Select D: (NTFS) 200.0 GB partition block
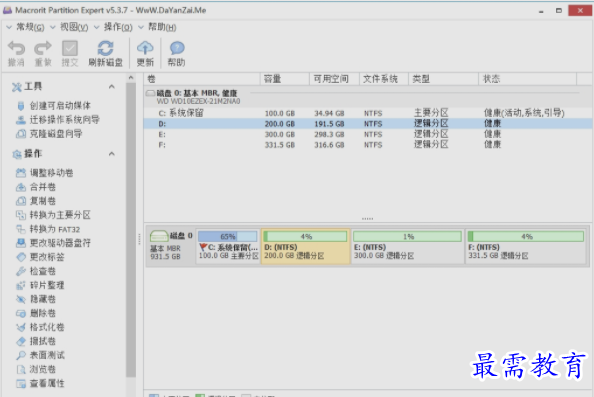 tap(305, 246)
